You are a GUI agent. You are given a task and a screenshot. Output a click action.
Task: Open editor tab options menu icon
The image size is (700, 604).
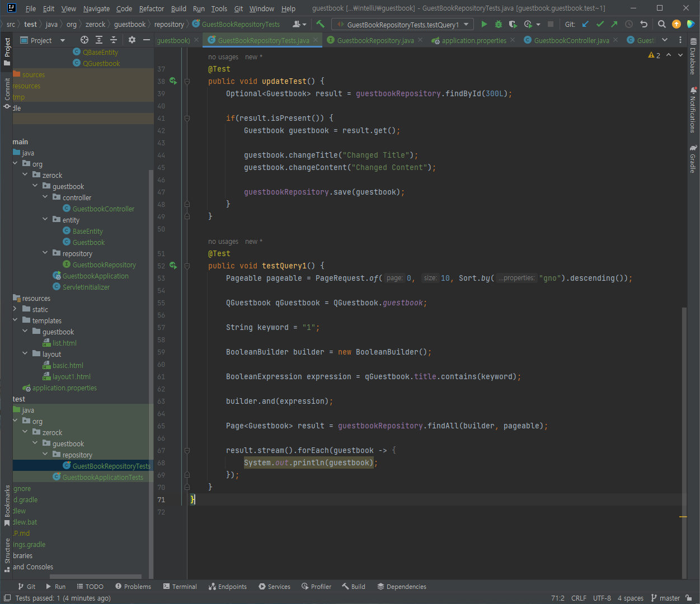(x=680, y=40)
